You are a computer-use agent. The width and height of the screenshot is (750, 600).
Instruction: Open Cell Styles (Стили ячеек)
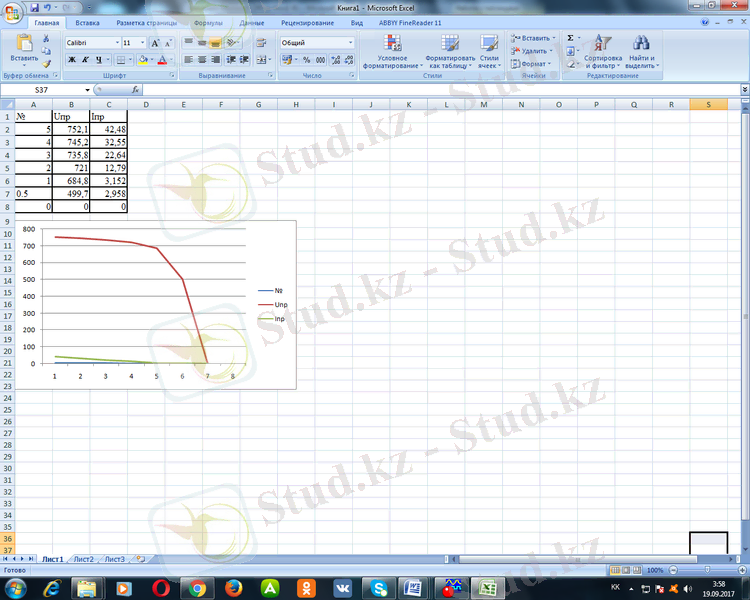click(489, 52)
